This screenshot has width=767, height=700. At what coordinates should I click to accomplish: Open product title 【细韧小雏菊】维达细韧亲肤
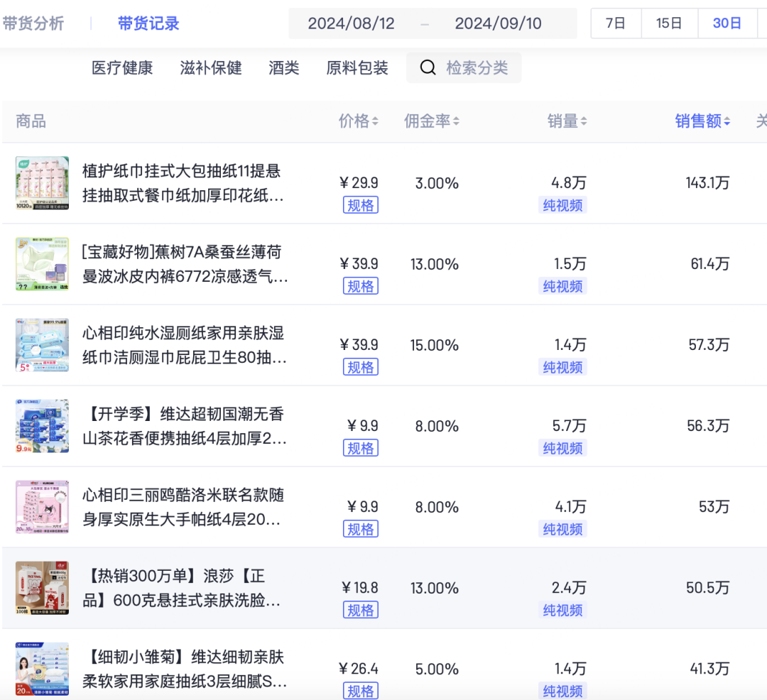185,669
